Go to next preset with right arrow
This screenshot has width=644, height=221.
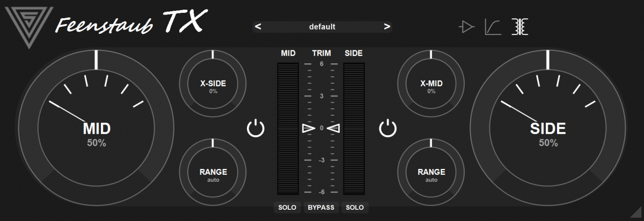386,26
